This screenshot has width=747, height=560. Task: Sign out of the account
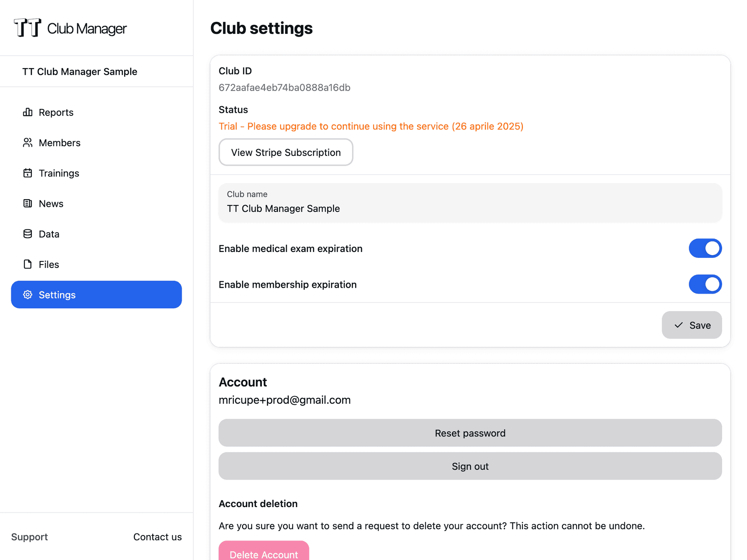tap(470, 466)
